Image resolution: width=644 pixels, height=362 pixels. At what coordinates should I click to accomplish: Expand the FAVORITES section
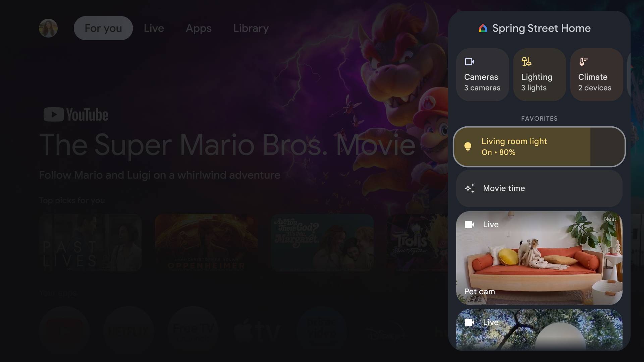pos(539,118)
